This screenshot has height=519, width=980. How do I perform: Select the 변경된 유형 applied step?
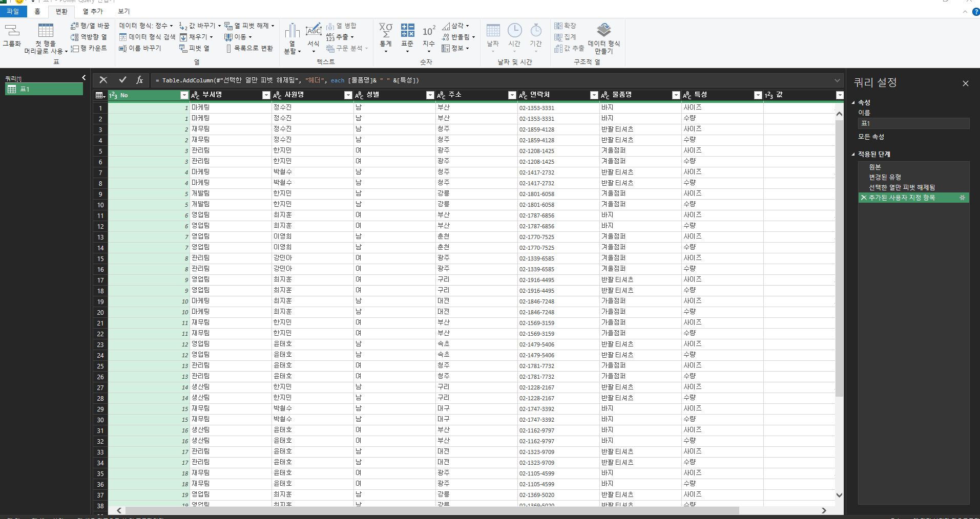coord(885,177)
